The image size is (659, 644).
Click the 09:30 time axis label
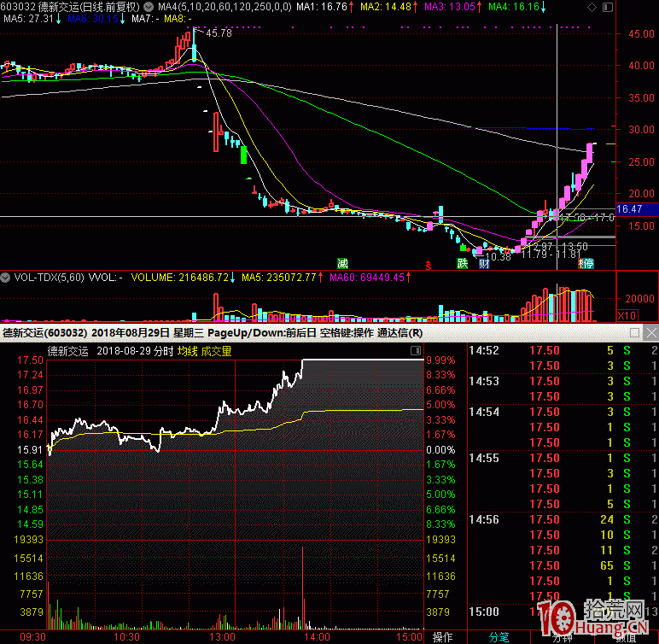click(x=32, y=637)
